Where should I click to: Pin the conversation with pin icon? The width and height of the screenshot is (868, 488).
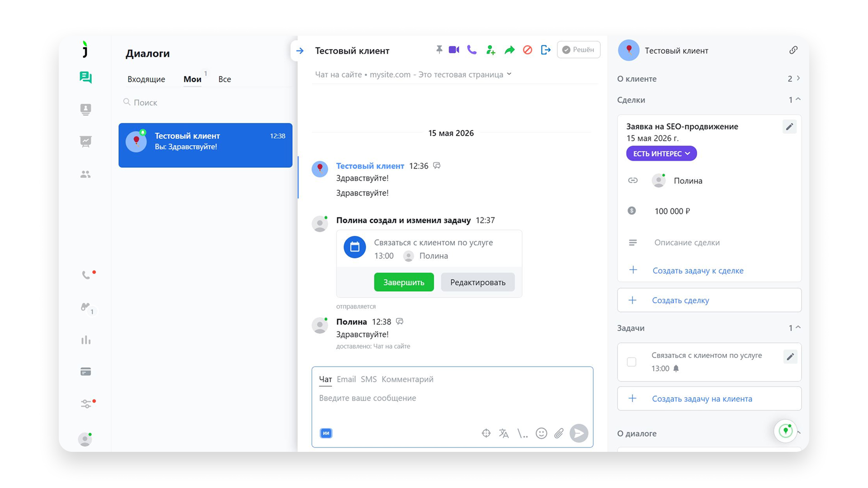click(x=439, y=50)
